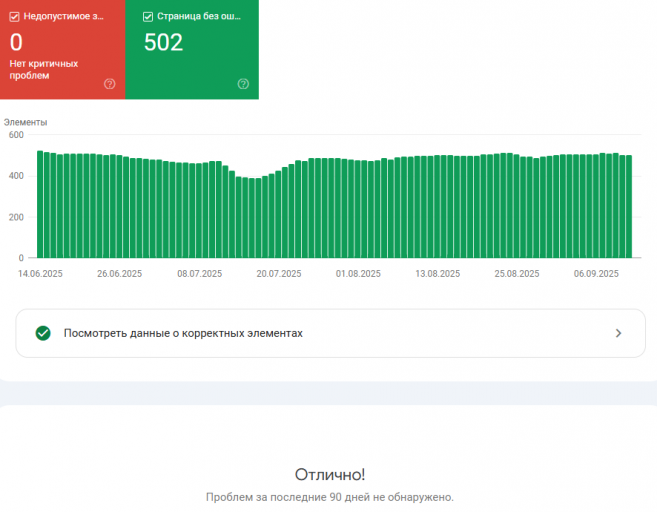Viewport: 657px width, 512px height.
Task: Select the green card value '502'
Action: [163, 42]
